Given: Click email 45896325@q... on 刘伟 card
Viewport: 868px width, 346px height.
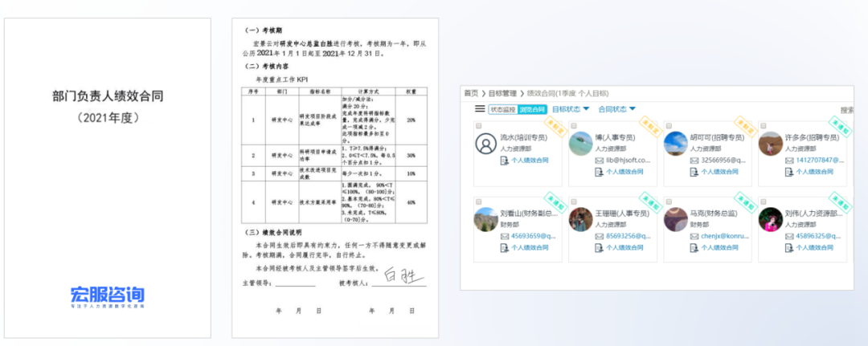Looking at the screenshot, I should pyautogui.click(x=818, y=236).
